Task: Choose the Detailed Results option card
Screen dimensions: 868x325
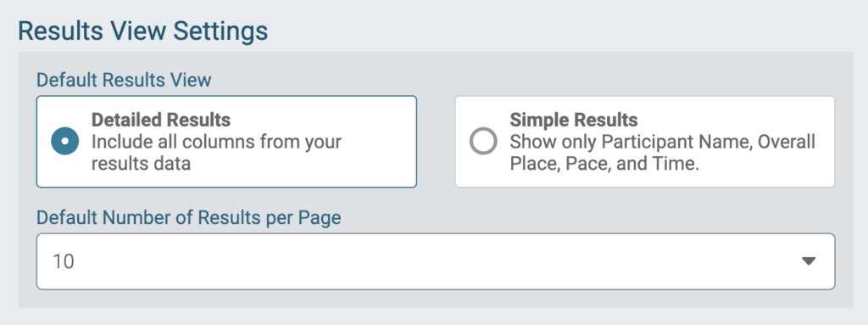Action: [226, 142]
